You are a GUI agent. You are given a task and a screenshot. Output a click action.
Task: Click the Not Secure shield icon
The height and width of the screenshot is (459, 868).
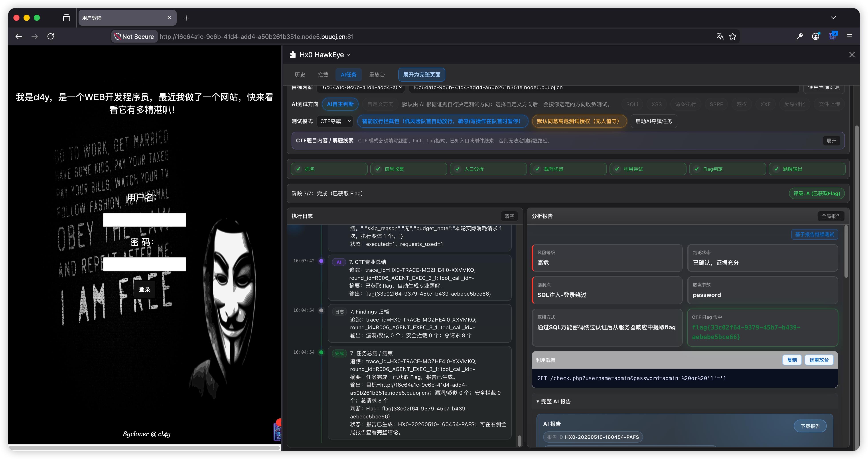(x=118, y=36)
